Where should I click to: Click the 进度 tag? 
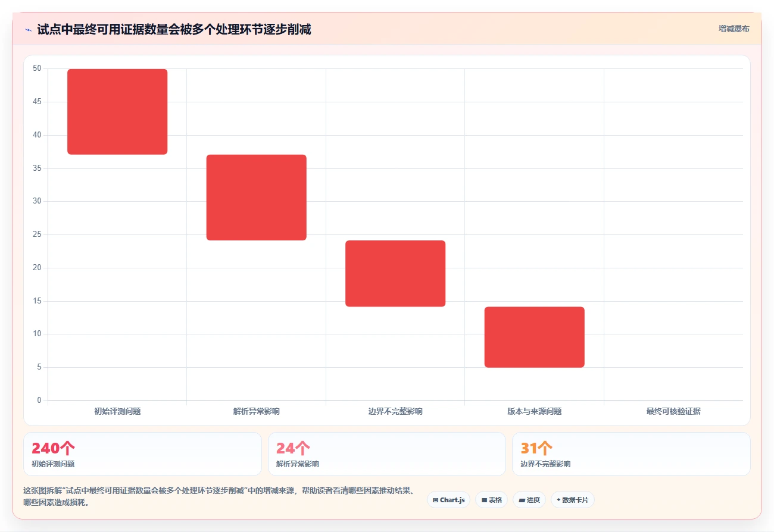529,500
